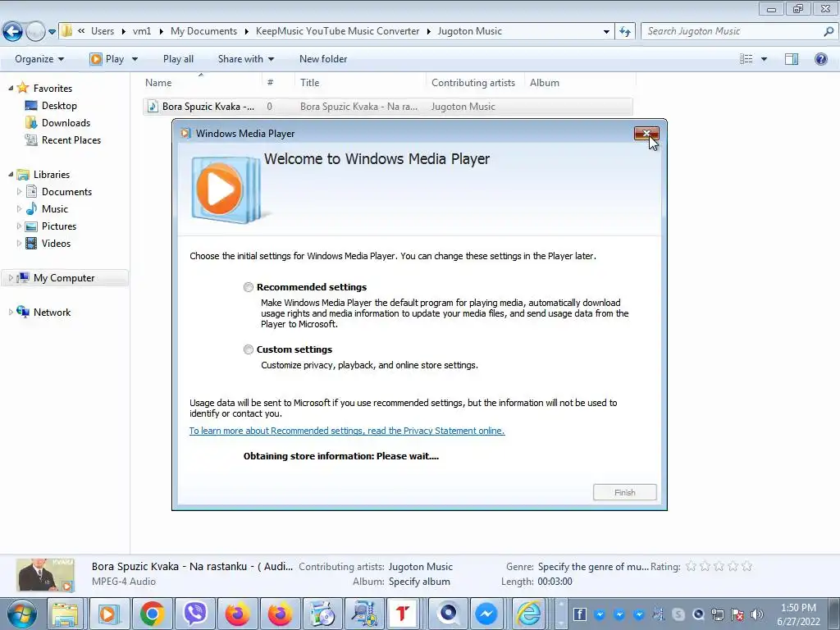This screenshot has width=840, height=630.
Task: Toggle the preview pane icon
Action: pyautogui.click(x=792, y=59)
